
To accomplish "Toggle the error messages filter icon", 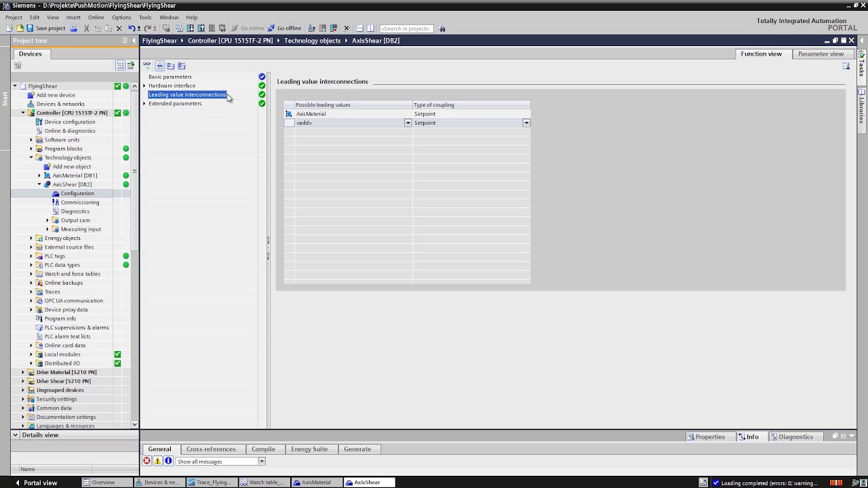I will (146, 462).
